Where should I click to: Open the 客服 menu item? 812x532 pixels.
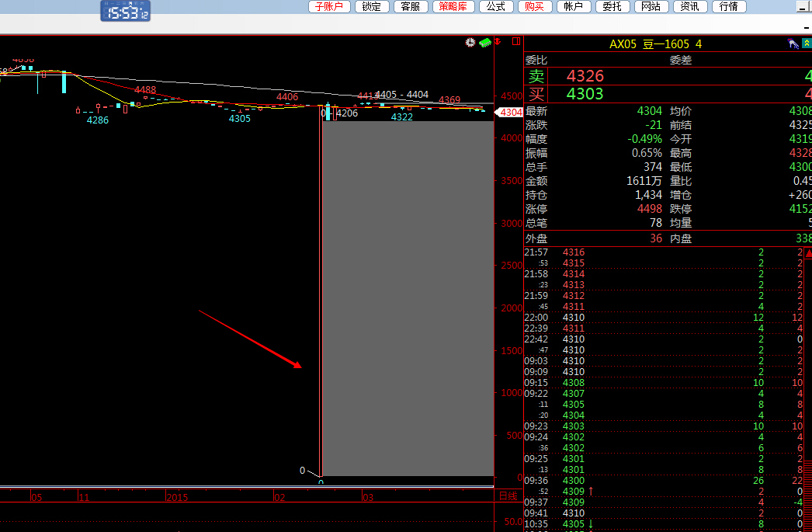coord(411,6)
